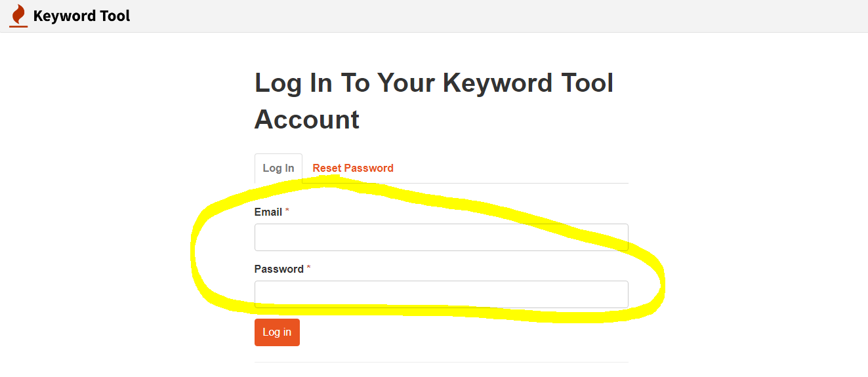Focus the Password input field
Viewport: 868px width, 377px height.
(x=441, y=294)
